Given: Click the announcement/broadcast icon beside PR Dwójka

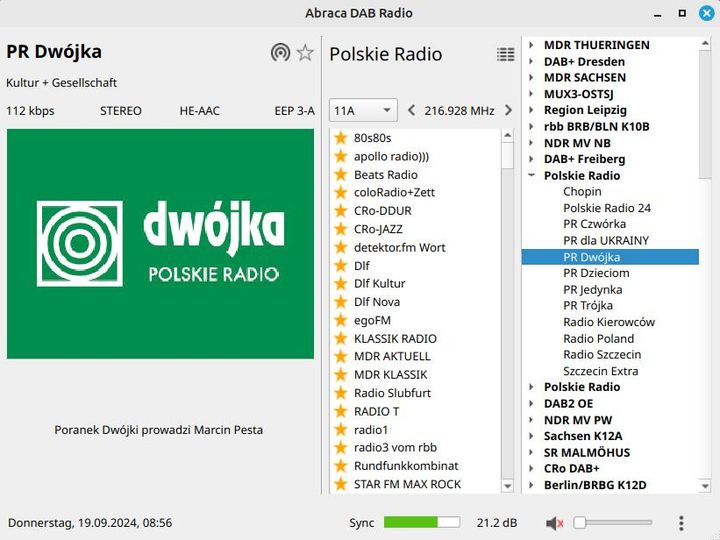Looking at the screenshot, I should 280,53.
